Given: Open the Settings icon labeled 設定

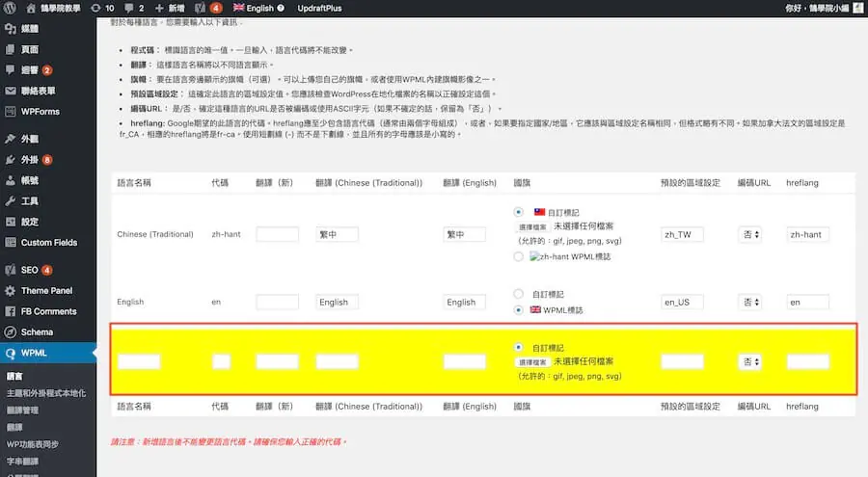Looking at the screenshot, I should coord(10,222).
